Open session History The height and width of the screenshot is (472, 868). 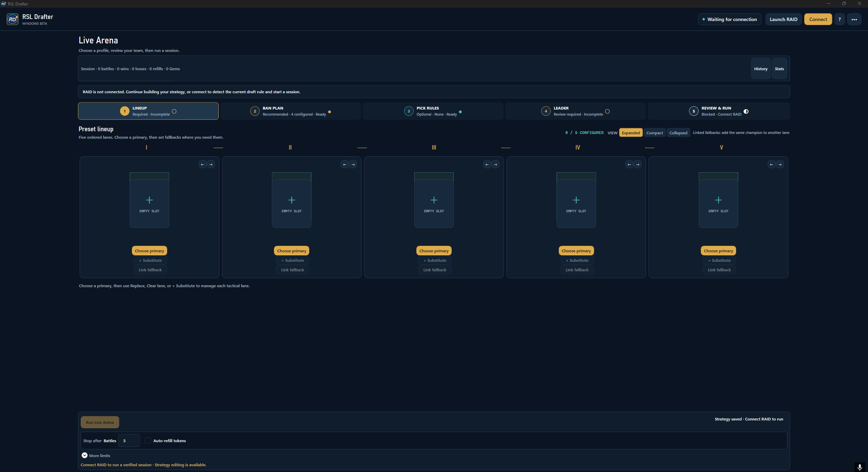pyautogui.click(x=761, y=68)
